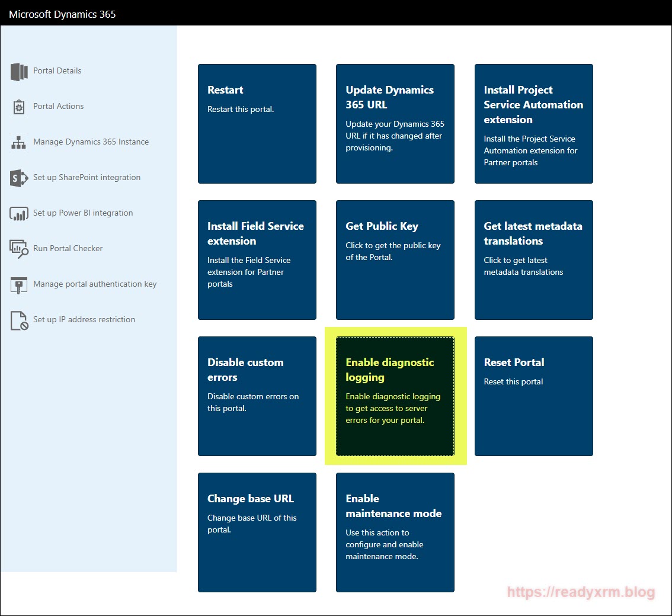Select the highlighted Enable diagnostic logging tile
The height and width of the screenshot is (616, 672).
(395, 396)
